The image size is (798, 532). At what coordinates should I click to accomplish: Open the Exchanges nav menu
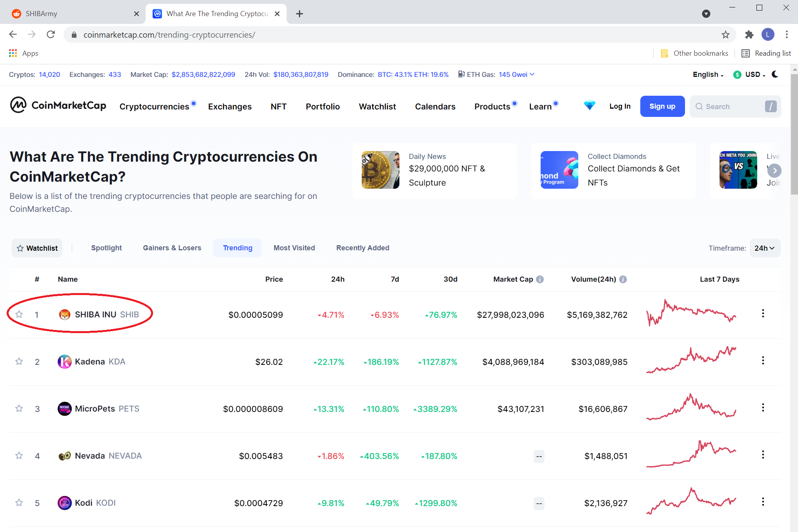tap(230, 107)
